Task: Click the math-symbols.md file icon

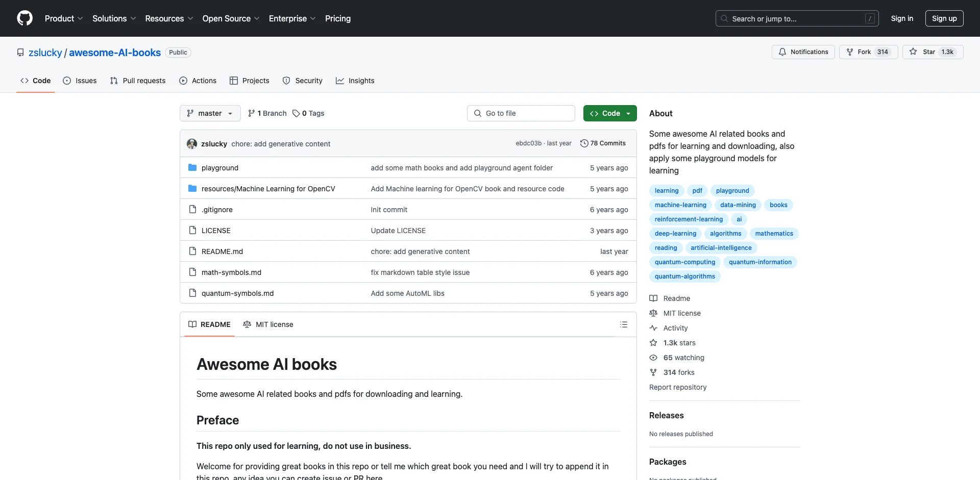Action: point(192,272)
